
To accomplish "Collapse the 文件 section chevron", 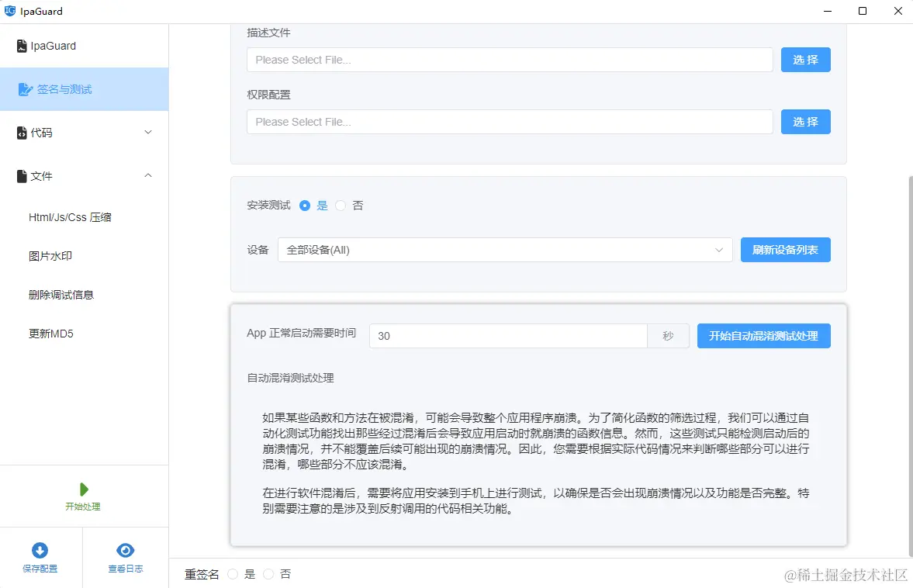I will (147, 176).
